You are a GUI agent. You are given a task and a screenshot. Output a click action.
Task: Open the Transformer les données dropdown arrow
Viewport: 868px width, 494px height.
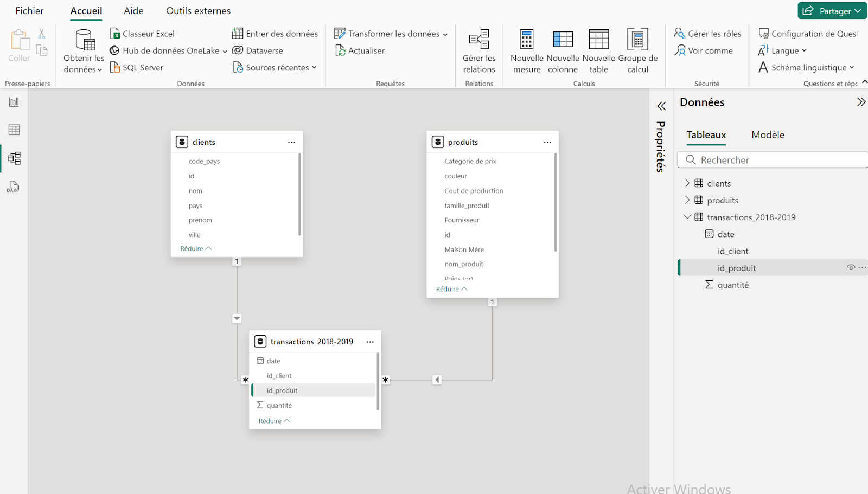(x=445, y=34)
